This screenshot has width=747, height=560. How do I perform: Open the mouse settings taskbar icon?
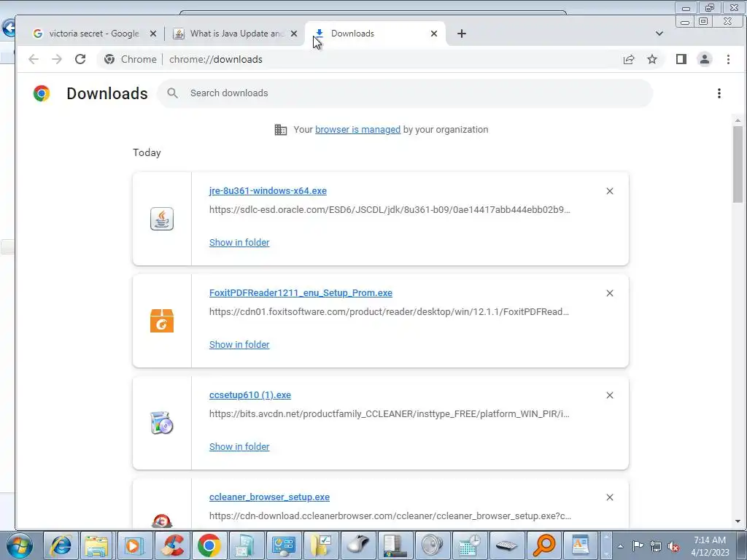click(357, 545)
